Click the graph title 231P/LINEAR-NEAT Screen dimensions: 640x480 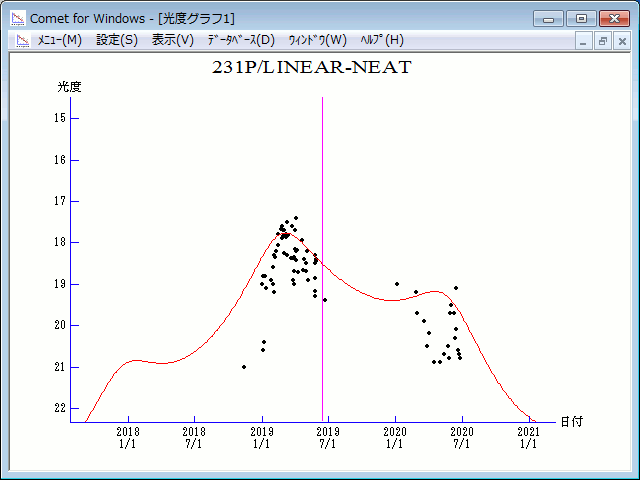coord(312,67)
